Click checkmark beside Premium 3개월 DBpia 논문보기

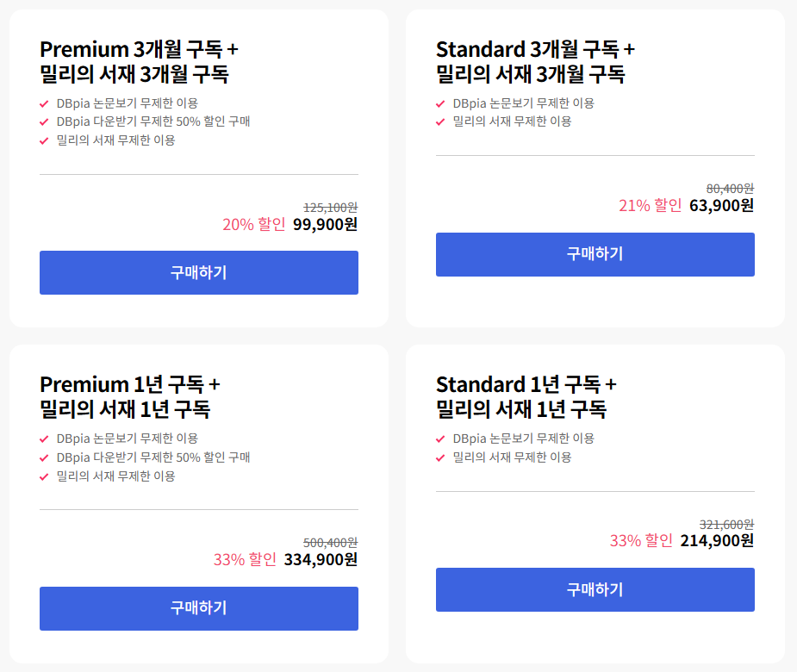coord(44,103)
